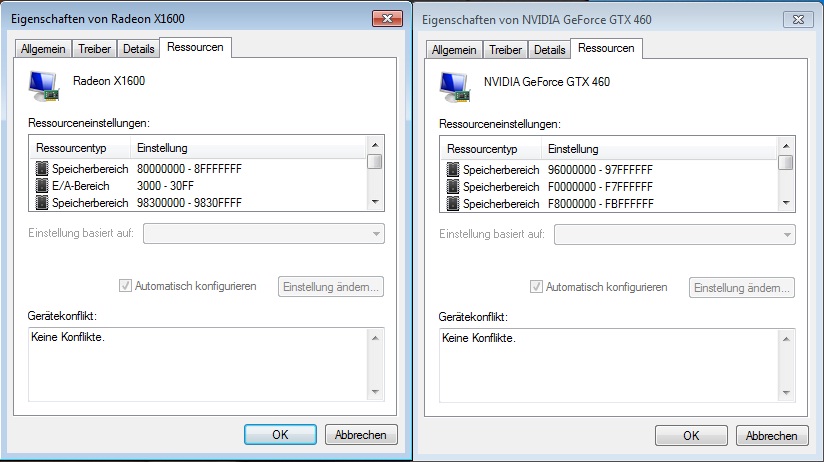Select Ressourcen tab in GTX 460 window
Viewport: 824px width, 462px height.
[x=606, y=48]
